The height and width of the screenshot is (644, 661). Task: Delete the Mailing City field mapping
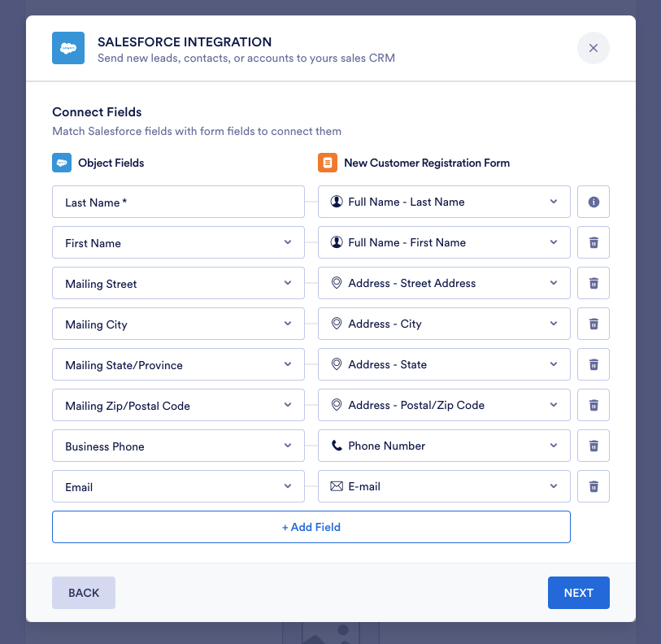(594, 324)
